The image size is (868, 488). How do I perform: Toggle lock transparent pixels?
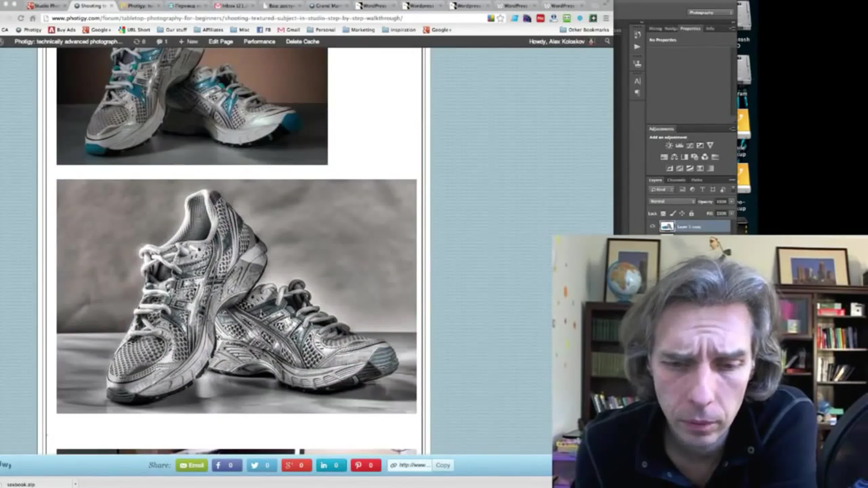[663, 213]
